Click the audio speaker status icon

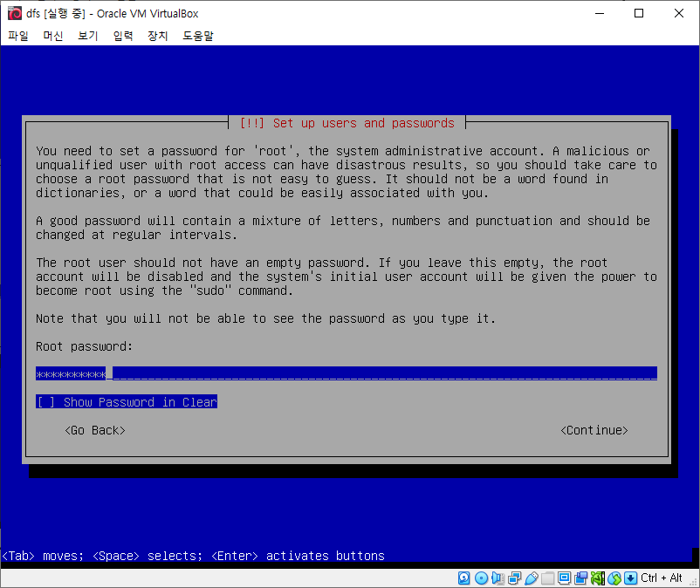pyautogui.click(x=498, y=578)
